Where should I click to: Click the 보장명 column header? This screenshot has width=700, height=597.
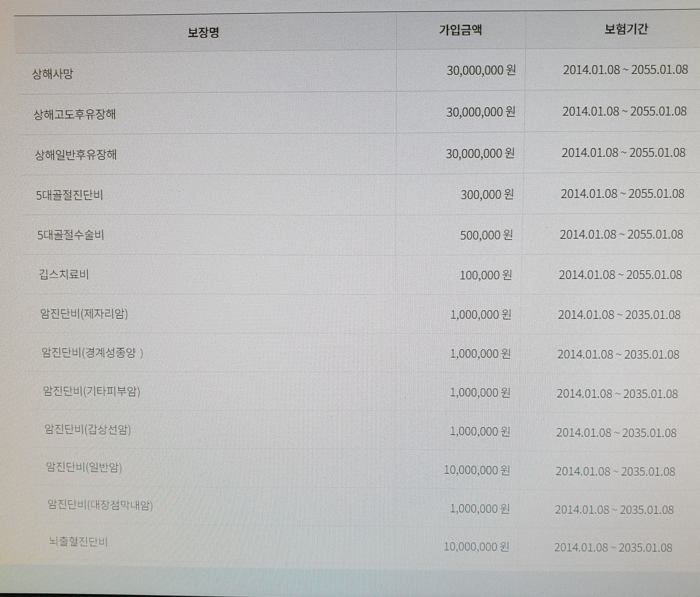[x=203, y=32]
